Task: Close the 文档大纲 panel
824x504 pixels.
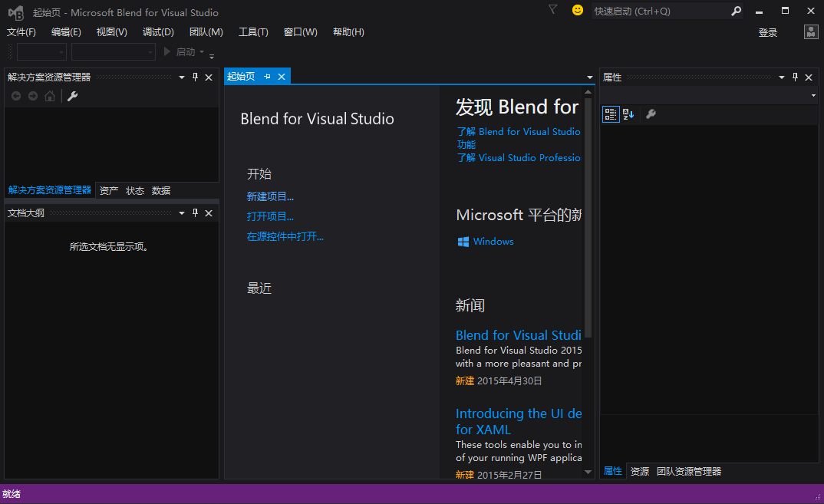Action: pyautogui.click(x=209, y=212)
